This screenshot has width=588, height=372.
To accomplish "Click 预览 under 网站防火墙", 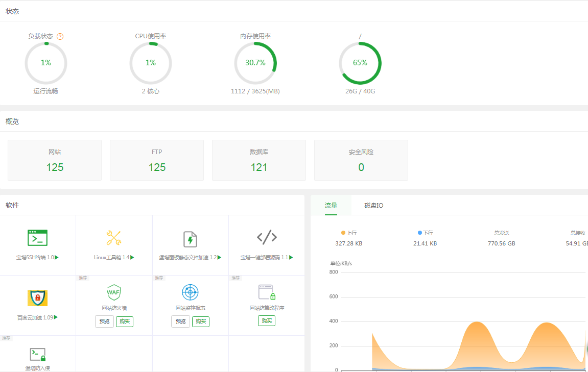I will pos(104,321).
